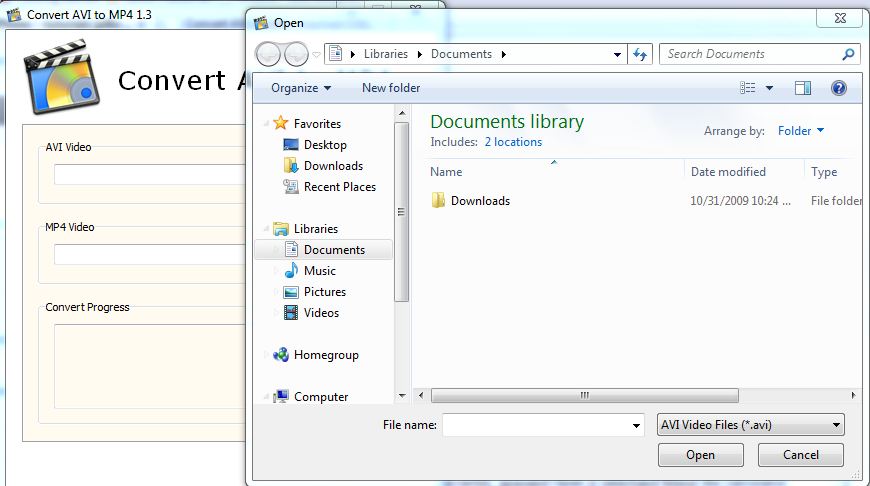Select Videos library in navigation pane

(x=321, y=313)
